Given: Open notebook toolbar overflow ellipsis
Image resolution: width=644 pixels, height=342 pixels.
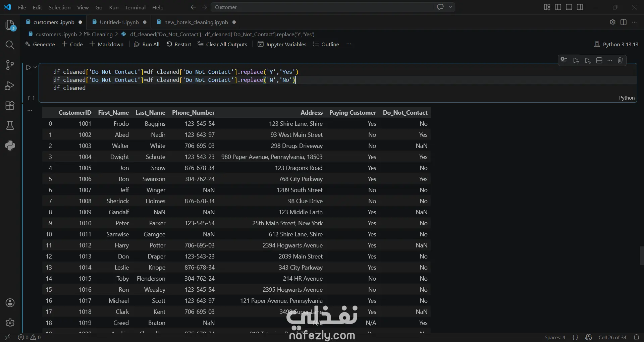Looking at the screenshot, I should click(x=349, y=44).
